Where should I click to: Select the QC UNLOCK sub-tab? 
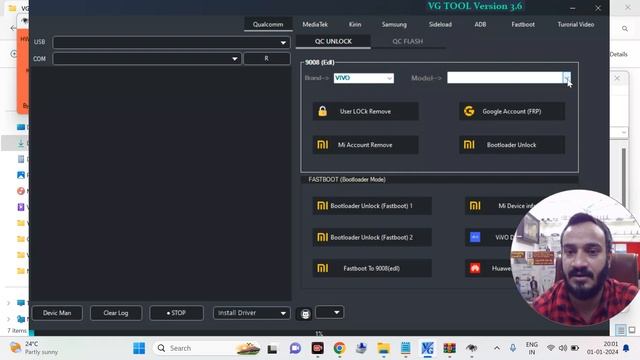tap(333, 41)
